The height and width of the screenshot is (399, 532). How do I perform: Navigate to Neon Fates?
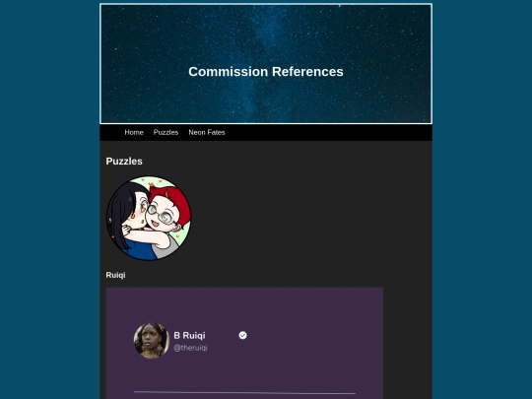207,132
